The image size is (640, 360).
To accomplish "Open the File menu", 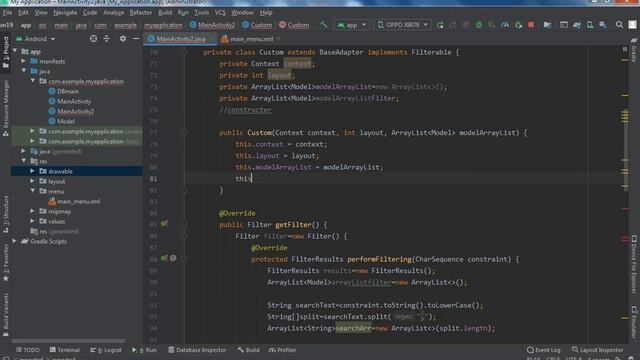I will coord(7,13).
